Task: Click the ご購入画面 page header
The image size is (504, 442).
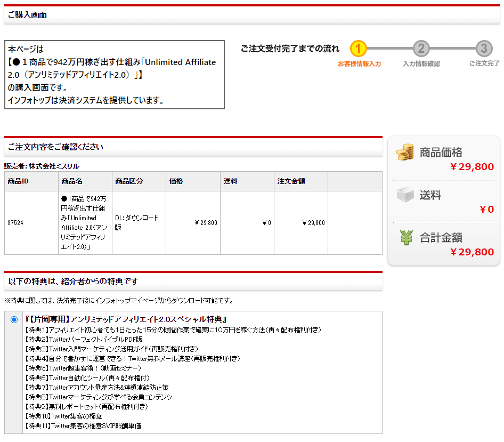Action: 28,15
